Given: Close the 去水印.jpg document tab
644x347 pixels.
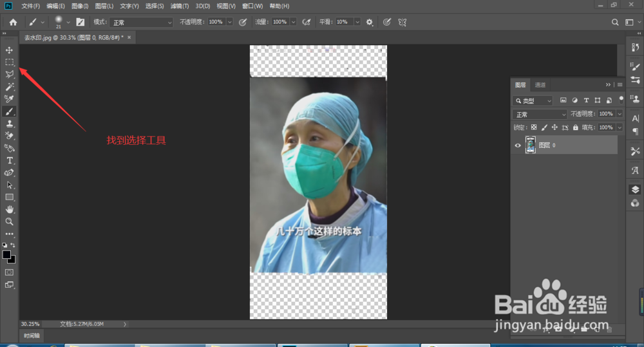Looking at the screenshot, I should (x=129, y=37).
